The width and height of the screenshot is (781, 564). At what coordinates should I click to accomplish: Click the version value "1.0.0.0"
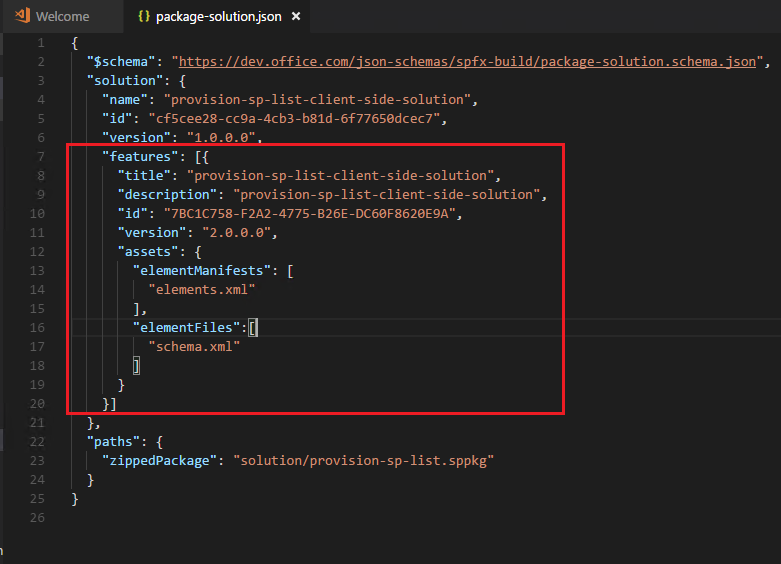click(221, 138)
